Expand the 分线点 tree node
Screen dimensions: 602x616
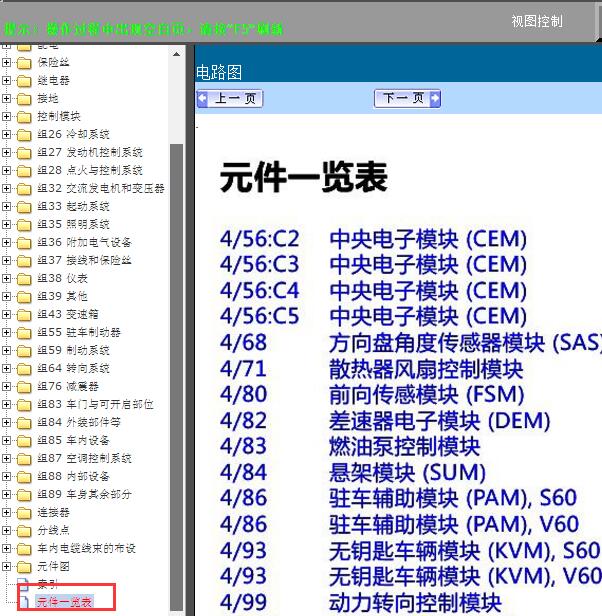point(6,530)
